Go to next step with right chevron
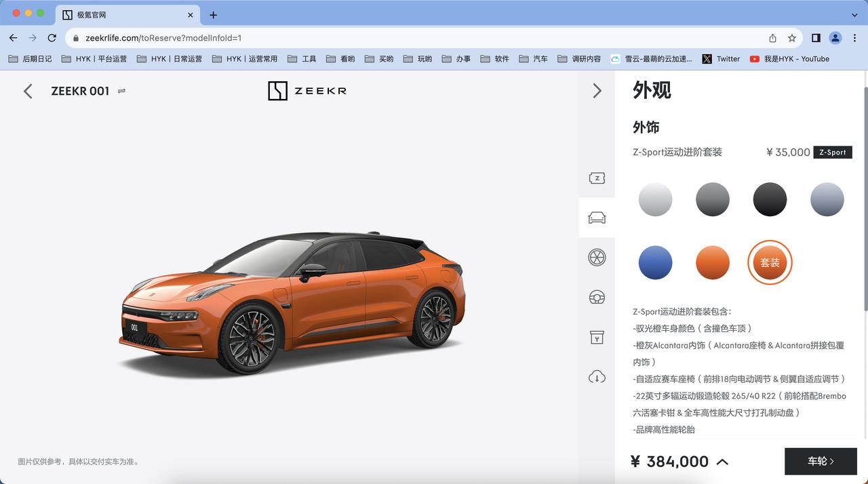This screenshot has height=484, width=868. click(597, 91)
